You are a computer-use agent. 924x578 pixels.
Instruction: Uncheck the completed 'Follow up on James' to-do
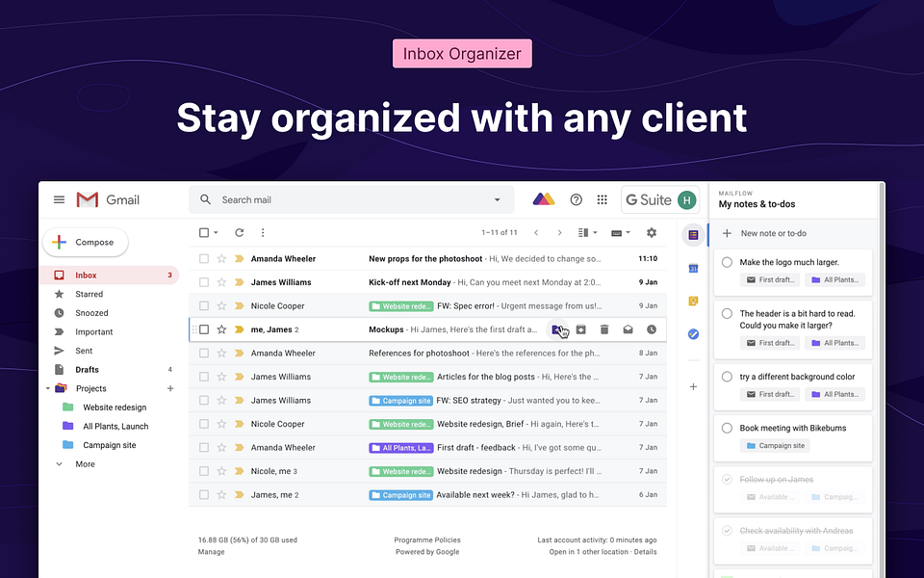pyautogui.click(x=728, y=480)
